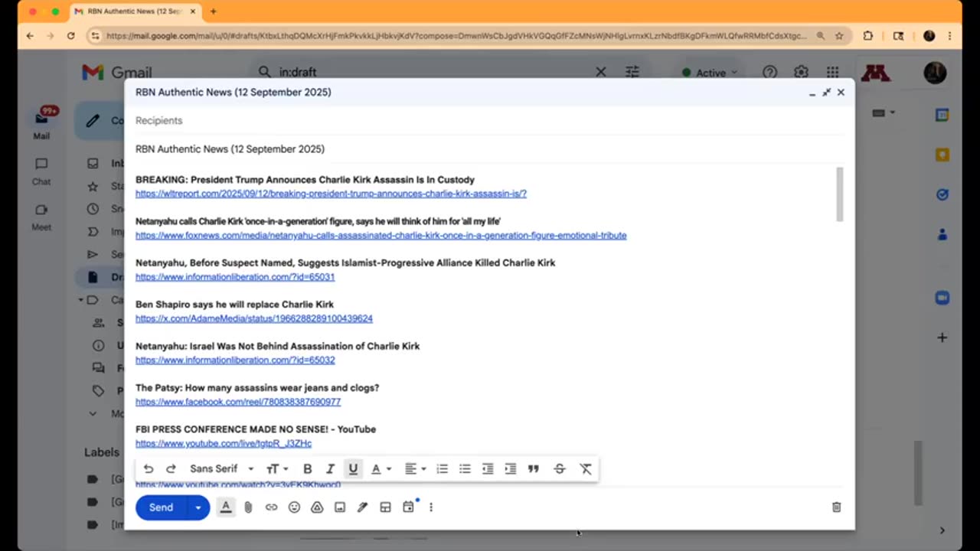980x551 pixels.
Task: Toggle strikethrough formatting
Action: point(560,469)
